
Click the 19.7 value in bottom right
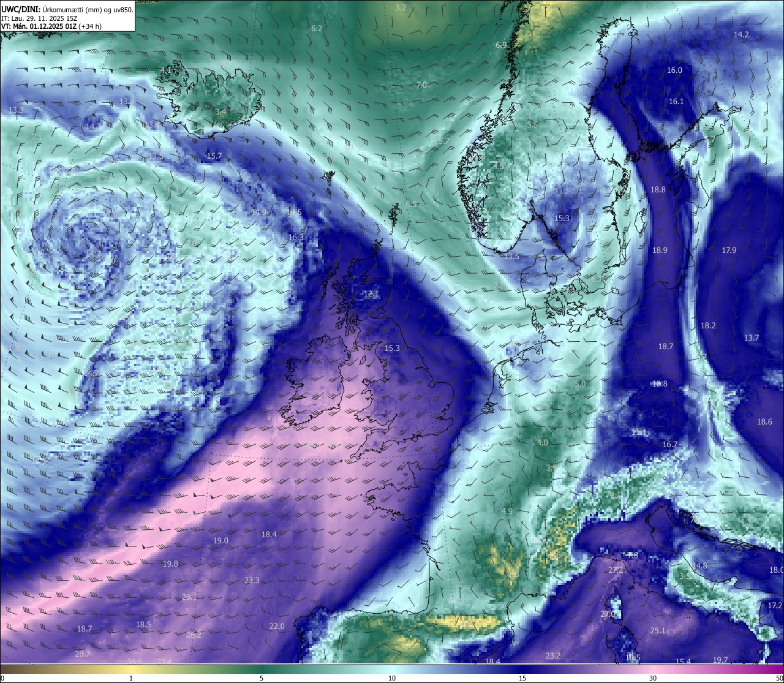click(720, 660)
